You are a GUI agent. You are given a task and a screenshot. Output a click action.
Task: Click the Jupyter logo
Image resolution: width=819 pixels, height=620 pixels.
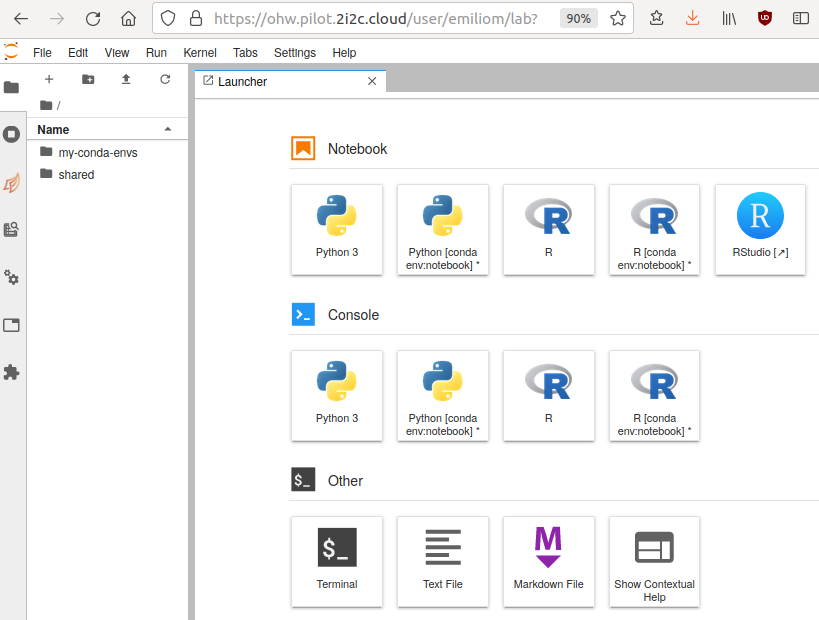11,52
